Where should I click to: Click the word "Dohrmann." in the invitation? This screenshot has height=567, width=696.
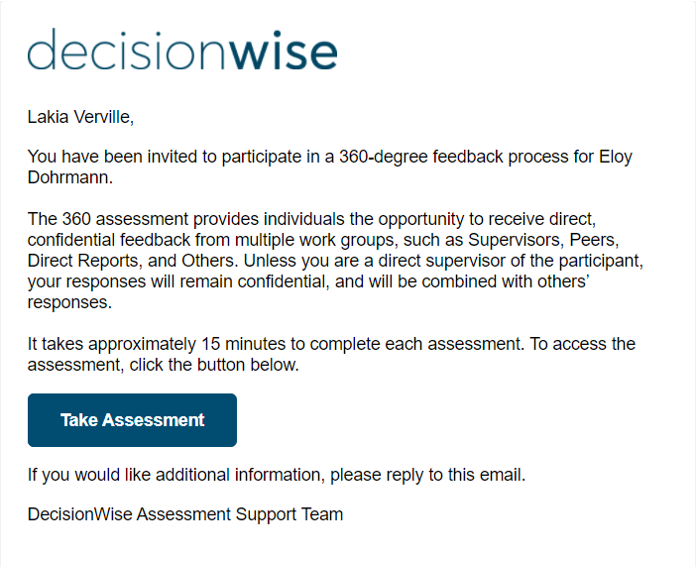70,177
